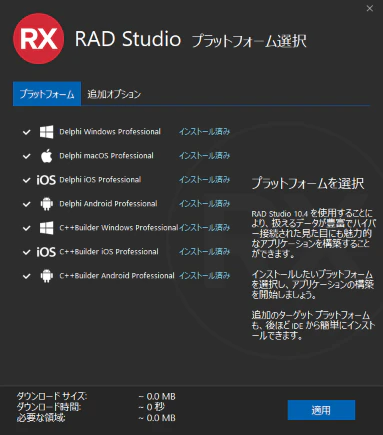The image size is (383, 435).
Task: Click iOS icon beside C++Builder iOS Professional
Action: click(x=46, y=252)
